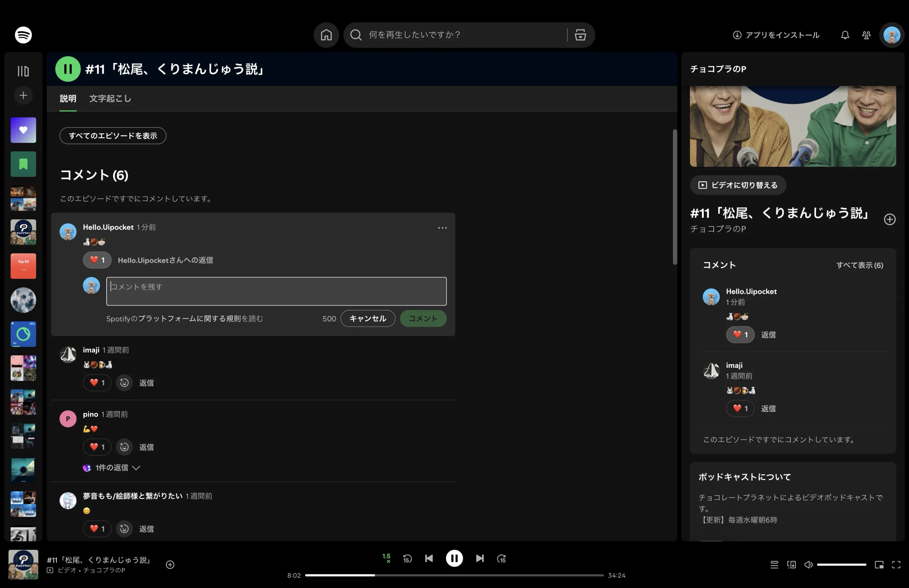
Task: Open more options on Hello.Uipocket comment
Action: tap(442, 228)
